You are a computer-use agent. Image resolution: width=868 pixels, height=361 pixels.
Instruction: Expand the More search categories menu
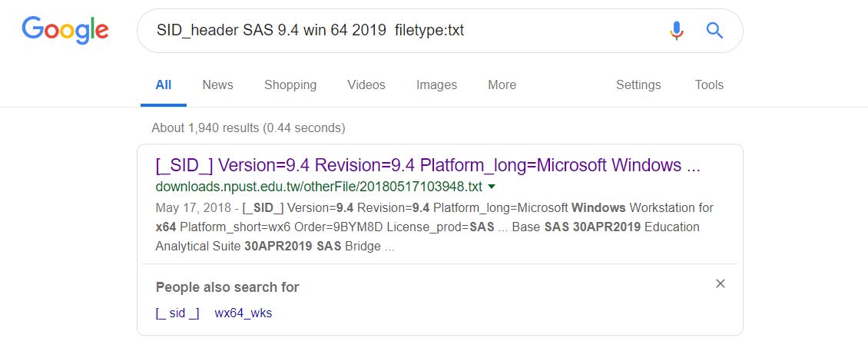(x=502, y=85)
